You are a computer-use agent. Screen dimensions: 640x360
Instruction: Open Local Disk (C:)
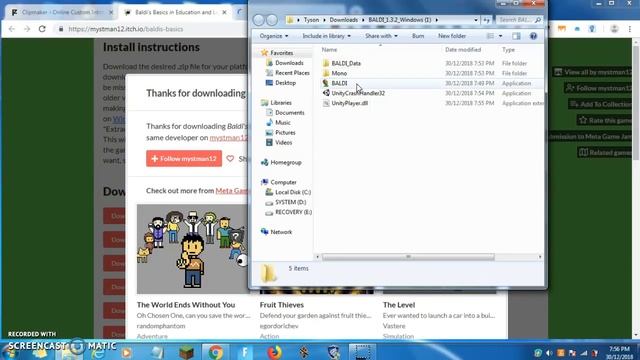coord(288,192)
